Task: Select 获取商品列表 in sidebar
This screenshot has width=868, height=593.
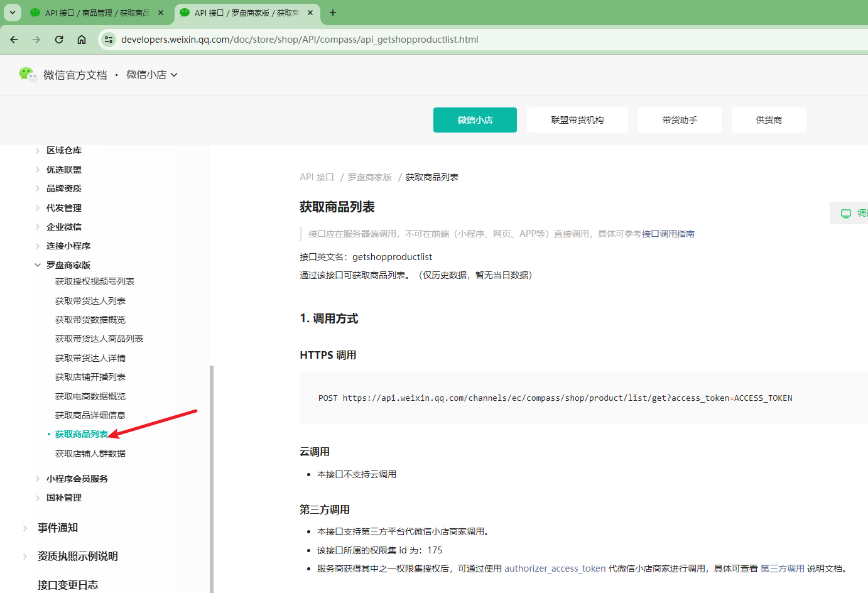Action: [x=82, y=434]
